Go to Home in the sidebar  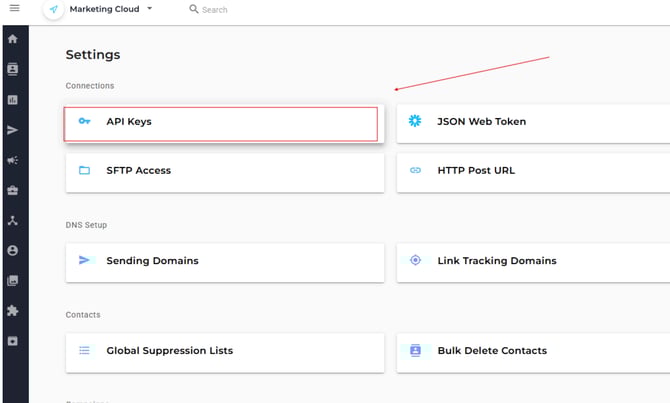point(13,39)
